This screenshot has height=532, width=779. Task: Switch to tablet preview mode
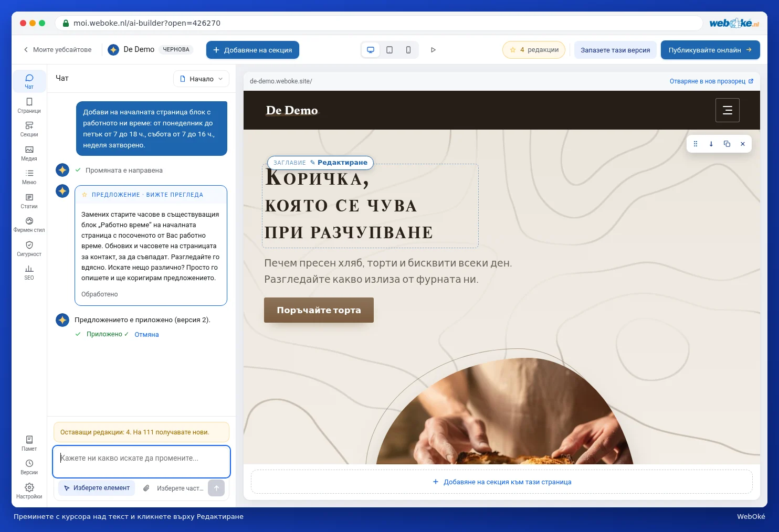[x=389, y=50]
